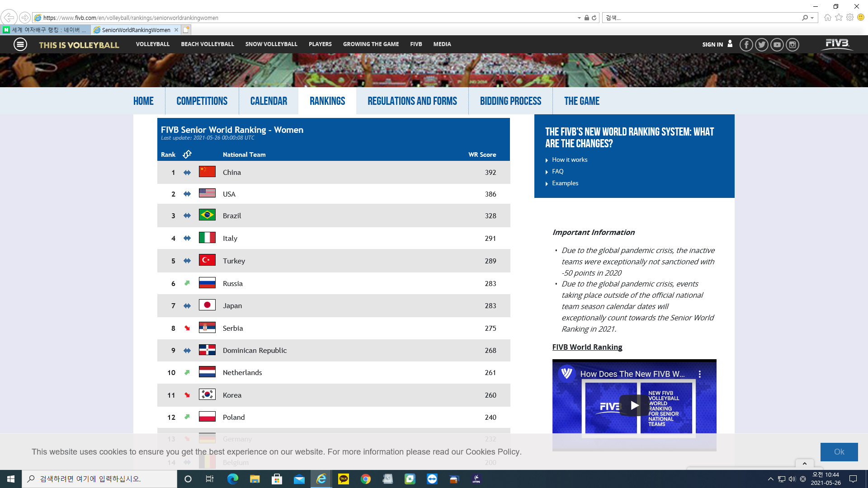The width and height of the screenshot is (868, 488).
Task: Click the taskbar clock
Action: tap(826, 479)
